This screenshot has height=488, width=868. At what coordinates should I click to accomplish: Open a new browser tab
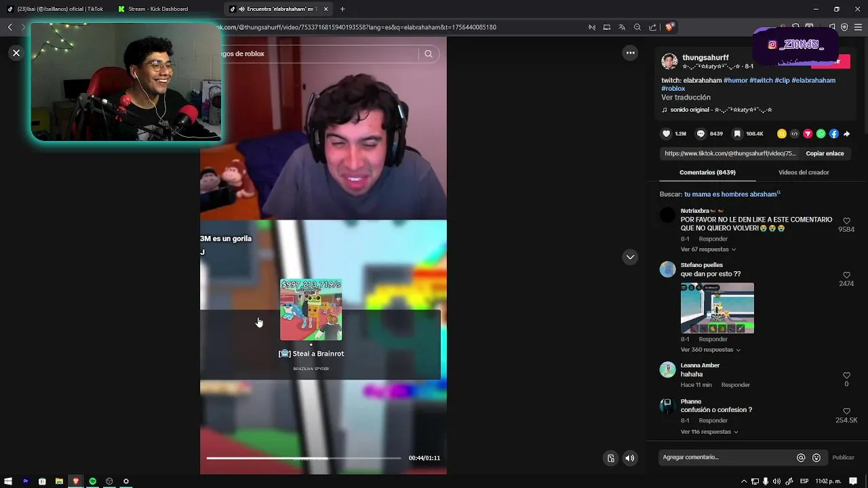point(342,9)
